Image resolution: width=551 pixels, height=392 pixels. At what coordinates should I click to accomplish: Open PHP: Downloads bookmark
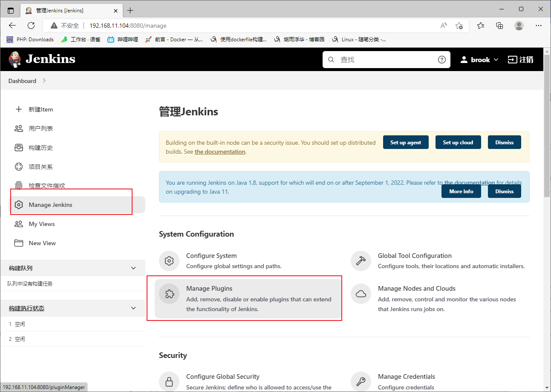pyautogui.click(x=30, y=40)
